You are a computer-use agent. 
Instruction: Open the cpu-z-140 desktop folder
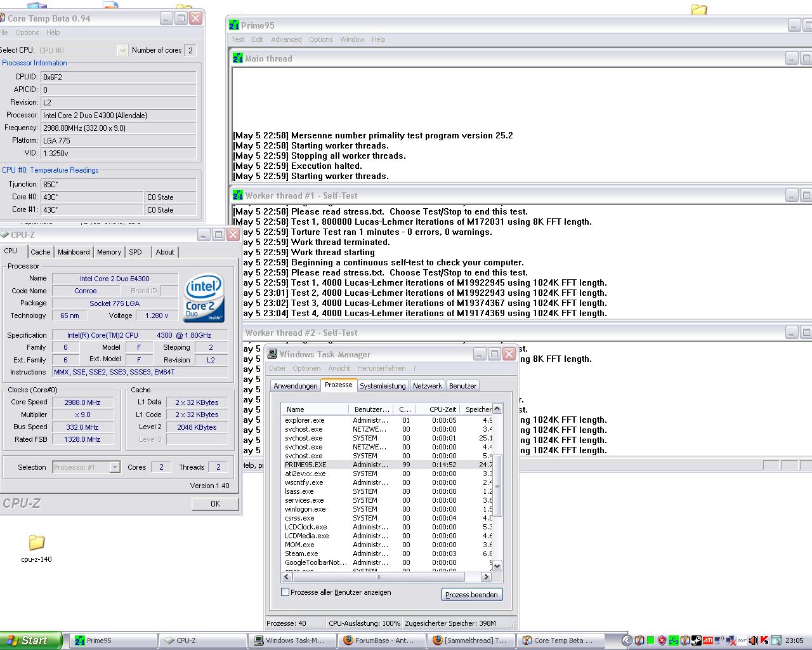36,548
